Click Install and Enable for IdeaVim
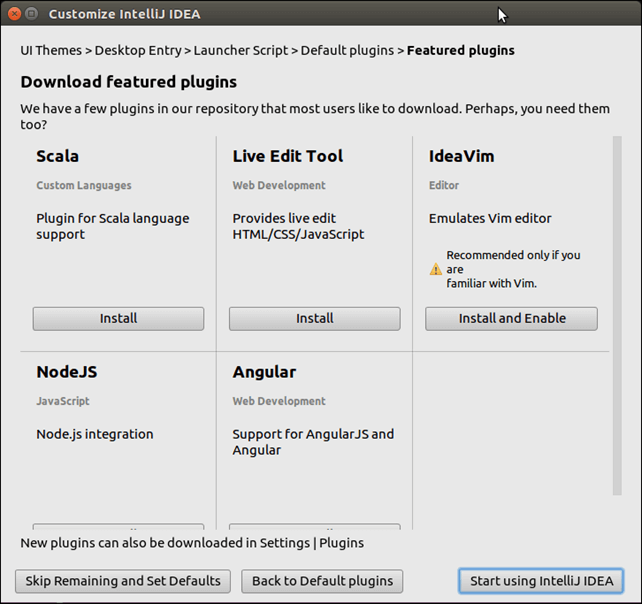The width and height of the screenshot is (642, 604). point(511,319)
